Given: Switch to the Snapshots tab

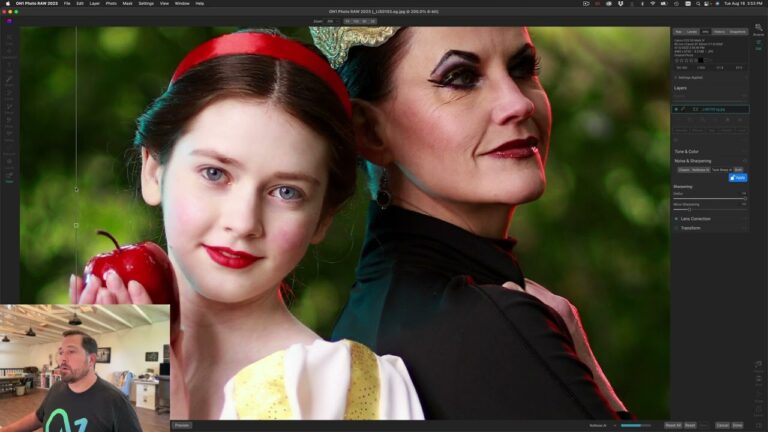Looking at the screenshot, I should click(737, 32).
